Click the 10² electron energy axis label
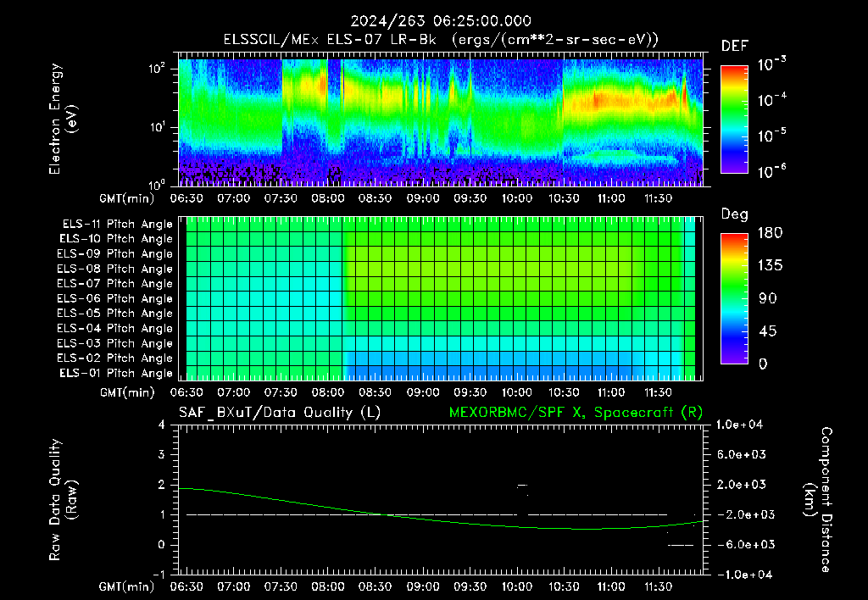The width and height of the screenshot is (868, 600). pos(157,69)
